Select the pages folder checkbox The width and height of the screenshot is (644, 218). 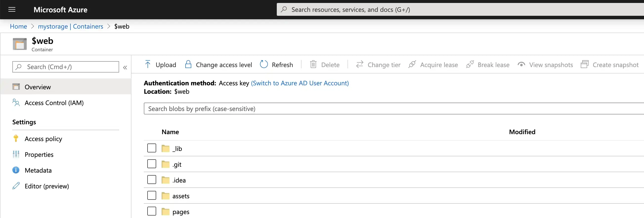coord(152,211)
